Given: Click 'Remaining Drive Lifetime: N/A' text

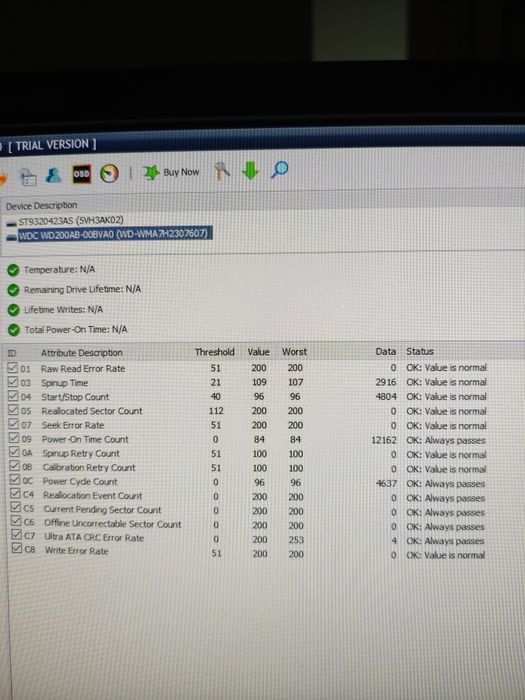Looking at the screenshot, I should (82, 289).
